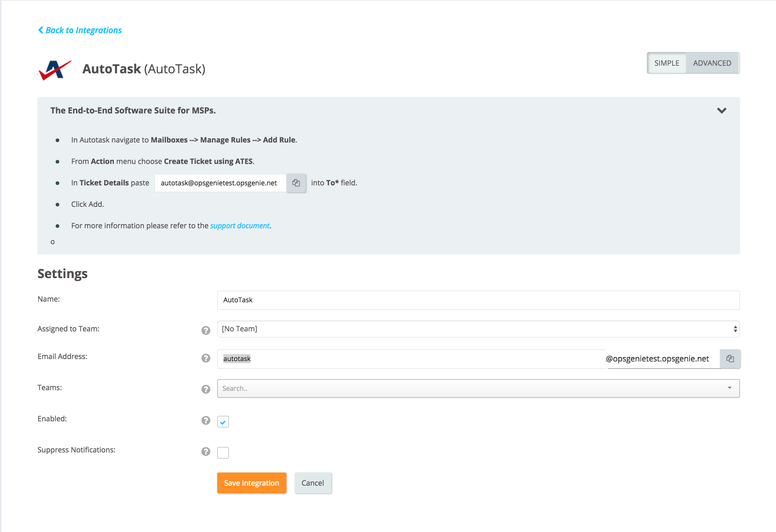
Task: Check the Suppress Notifications checkbox
Action: click(223, 452)
